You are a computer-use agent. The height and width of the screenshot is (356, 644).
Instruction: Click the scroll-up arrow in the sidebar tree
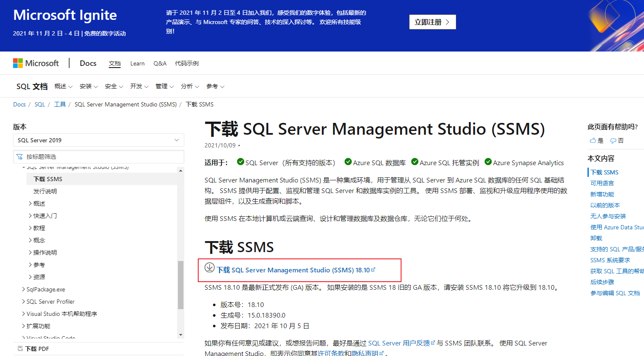tap(181, 171)
